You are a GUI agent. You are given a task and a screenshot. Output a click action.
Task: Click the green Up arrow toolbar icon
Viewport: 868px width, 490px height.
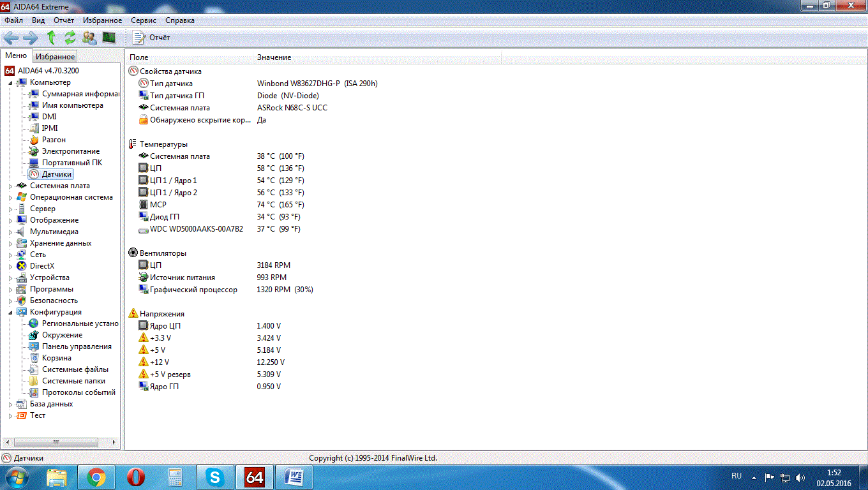point(51,38)
